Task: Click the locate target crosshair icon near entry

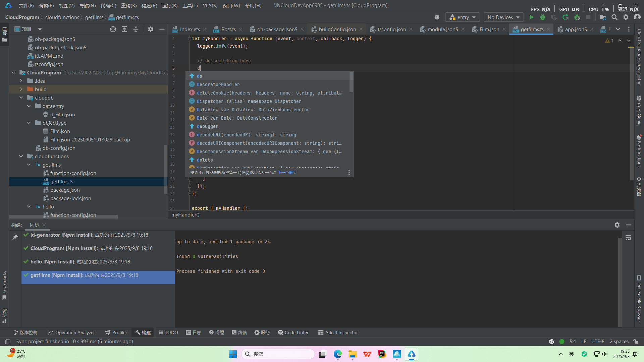Action: [437, 17]
